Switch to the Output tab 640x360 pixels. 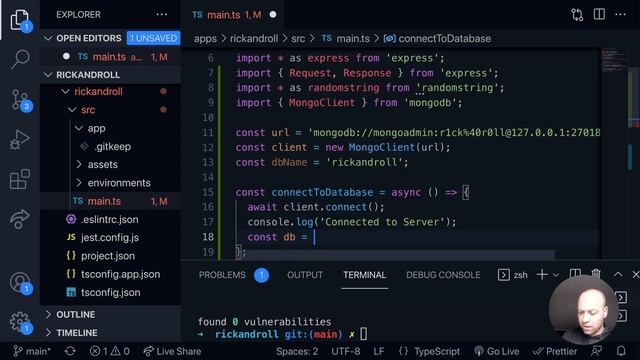(305, 275)
